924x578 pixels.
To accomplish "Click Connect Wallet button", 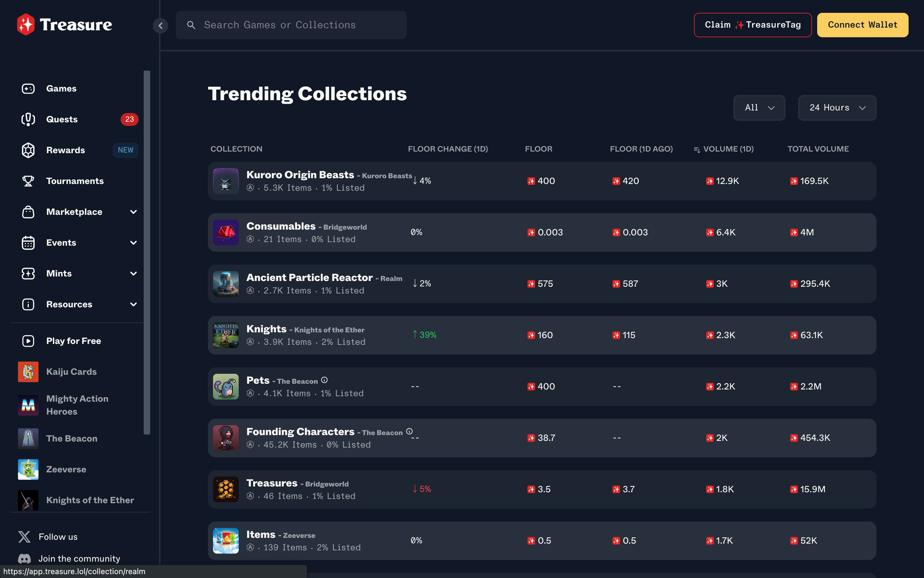I will click(862, 25).
